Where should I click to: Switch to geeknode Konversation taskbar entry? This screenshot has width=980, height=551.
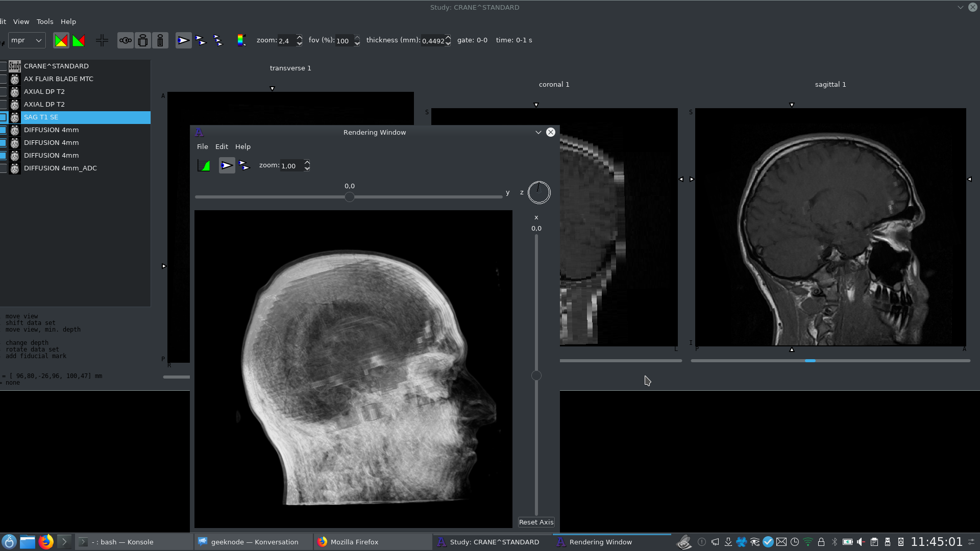[254, 542]
